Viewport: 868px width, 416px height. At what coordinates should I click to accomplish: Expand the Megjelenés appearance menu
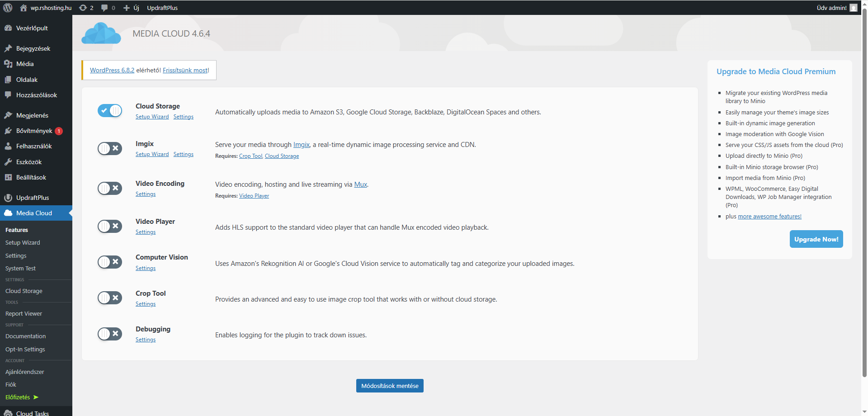coord(32,115)
